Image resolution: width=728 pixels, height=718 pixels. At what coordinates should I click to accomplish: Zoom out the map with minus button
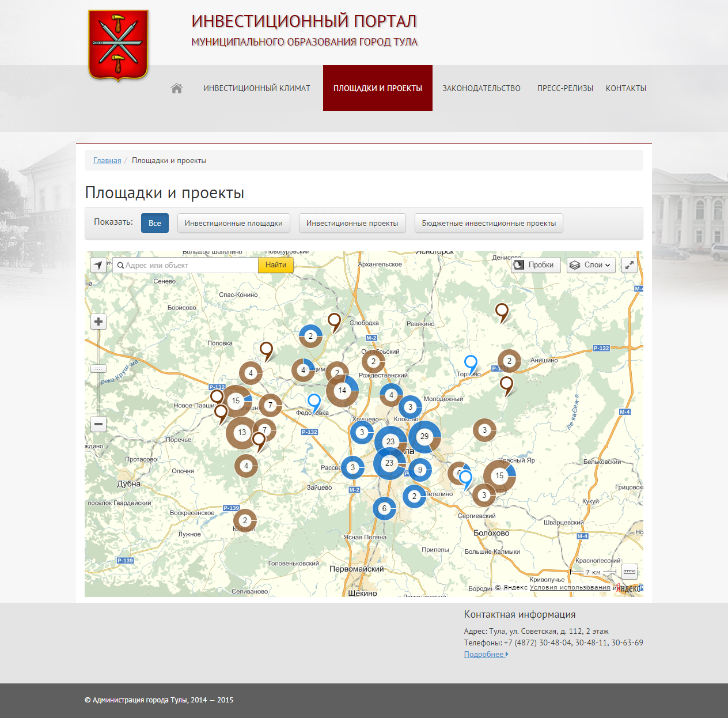click(x=98, y=424)
